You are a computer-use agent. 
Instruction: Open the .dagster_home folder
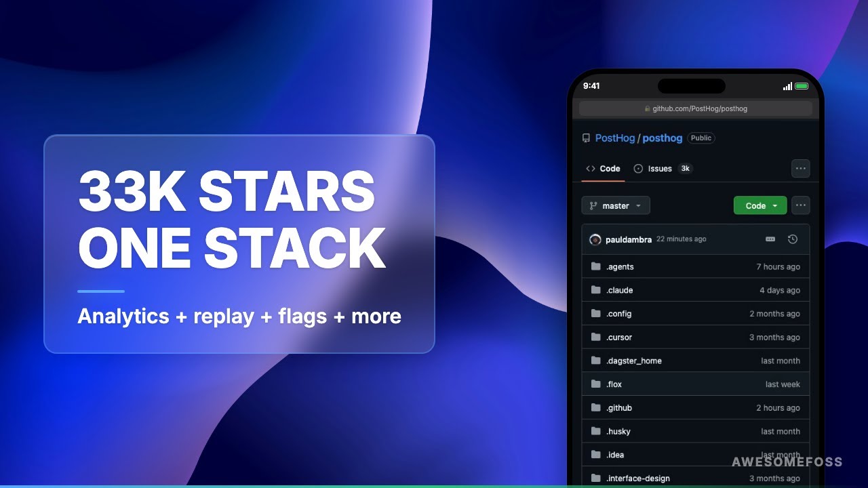pos(634,361)
